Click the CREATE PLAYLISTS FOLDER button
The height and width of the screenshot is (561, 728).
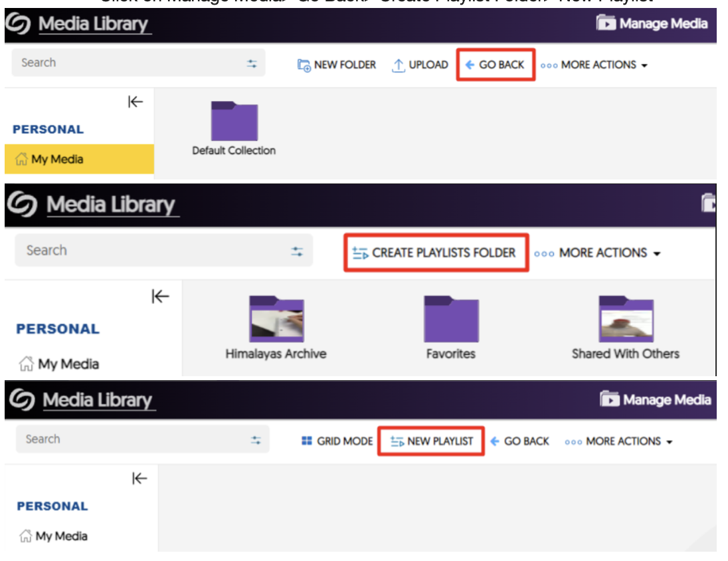(436, 253)
